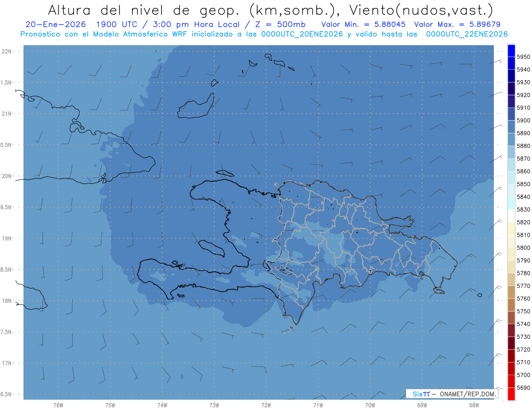532x411 pixels.
Task: Click the '17N' latitude label
Action: 7,363
